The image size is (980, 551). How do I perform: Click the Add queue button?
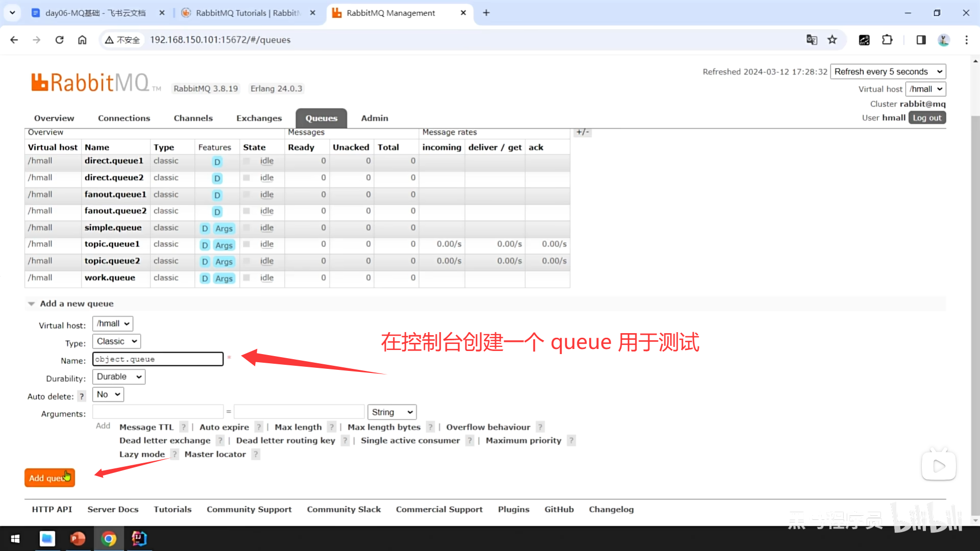tap(49, 478)
